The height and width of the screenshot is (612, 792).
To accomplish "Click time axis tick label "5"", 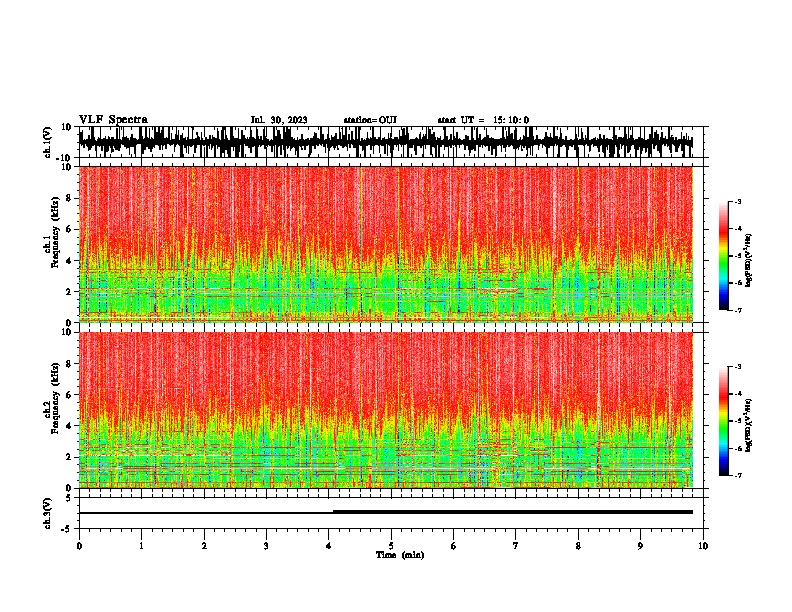I will click(x=391, y=546).
